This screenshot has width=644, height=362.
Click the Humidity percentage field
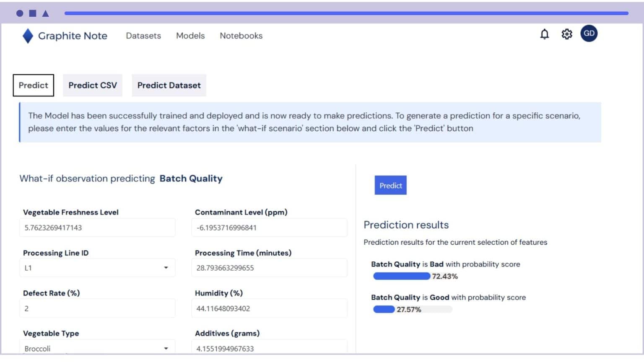click(x=270, y=308)
